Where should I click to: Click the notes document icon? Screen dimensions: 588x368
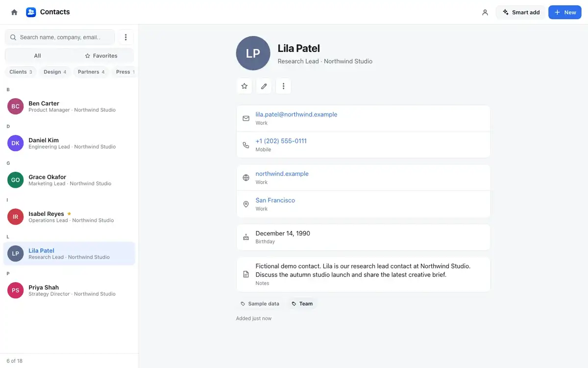[246, 274]
